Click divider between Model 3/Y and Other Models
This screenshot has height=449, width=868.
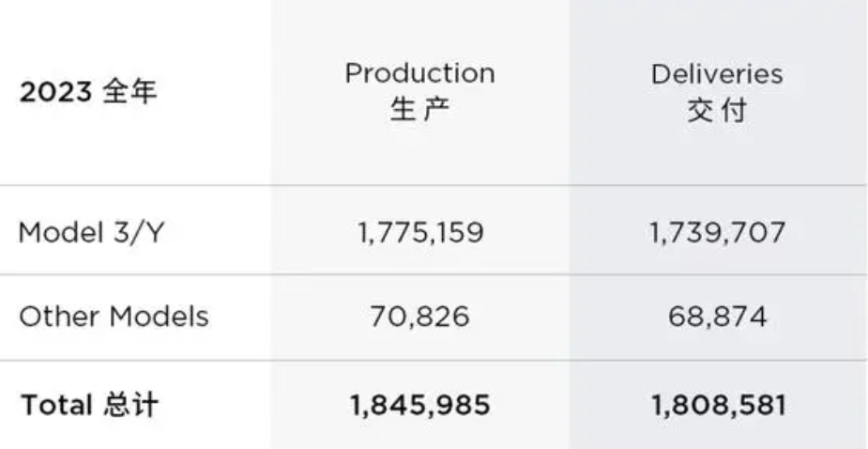click(x=141, y=274)
